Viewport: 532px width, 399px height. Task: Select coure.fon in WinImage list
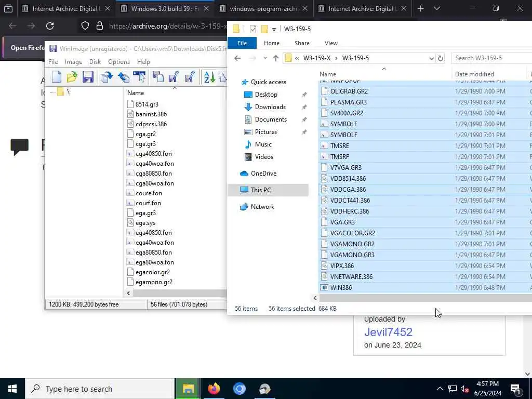click(x=149, y=193)
